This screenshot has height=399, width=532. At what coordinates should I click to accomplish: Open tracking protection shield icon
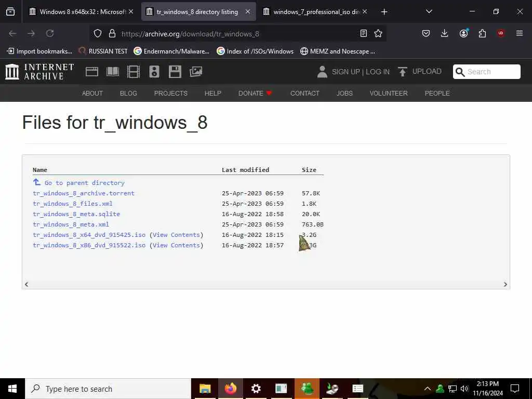[98, 33]
